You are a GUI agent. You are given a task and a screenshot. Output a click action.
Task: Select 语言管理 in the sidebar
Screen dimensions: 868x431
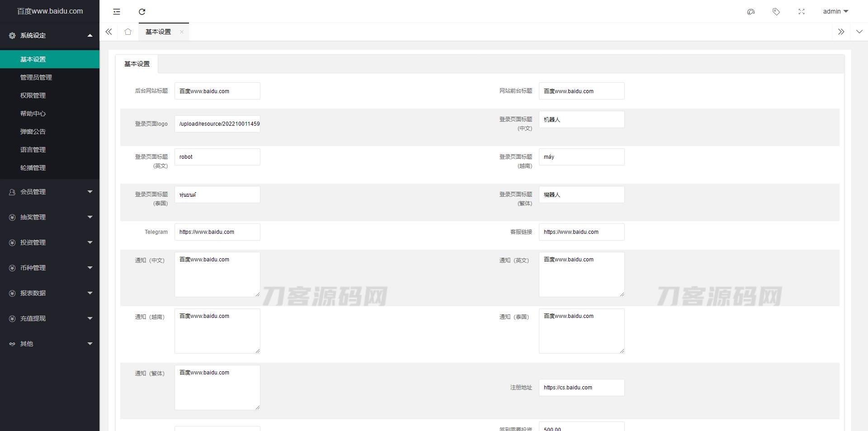click(x=33, y=150)
